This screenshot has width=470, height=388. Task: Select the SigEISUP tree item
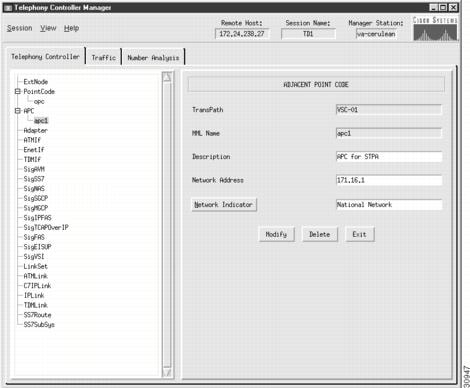tap(37, 247)
